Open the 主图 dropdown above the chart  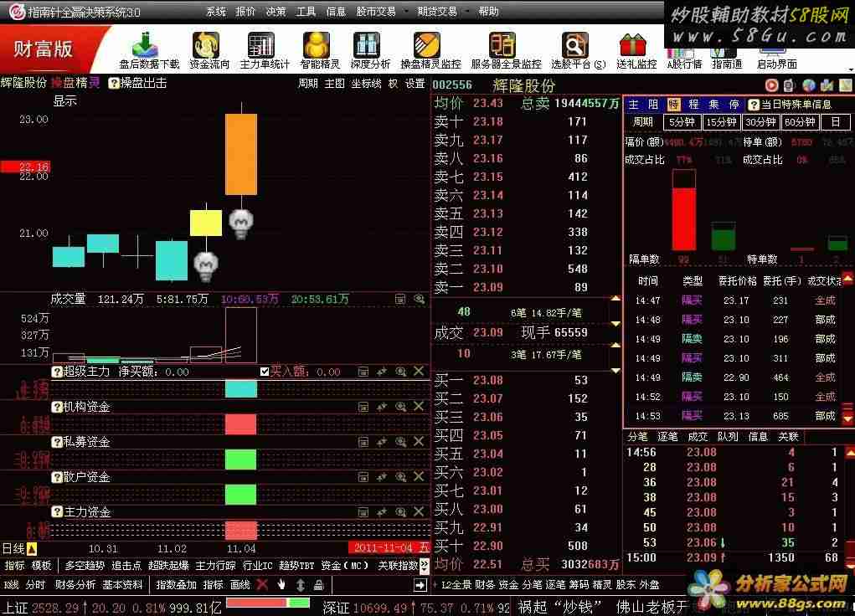pos(334,84)
